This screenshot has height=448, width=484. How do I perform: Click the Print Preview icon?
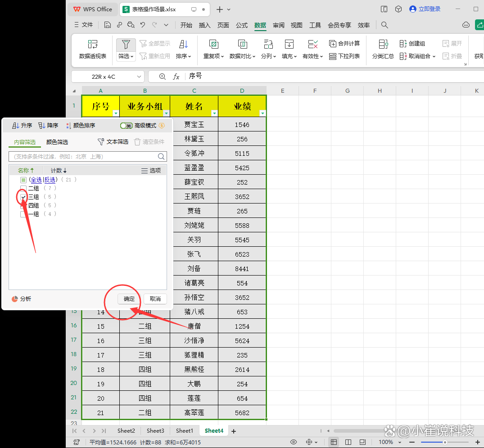pyautogui.click(x=131, y=25)
